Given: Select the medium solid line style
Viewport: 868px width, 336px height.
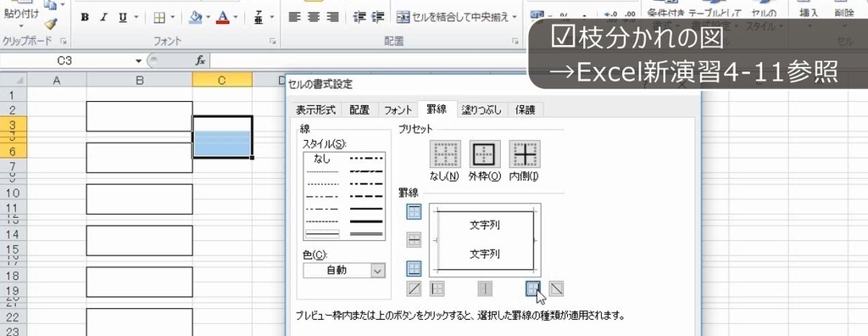Looking at the screenshot, I should [x=366, y=209].
